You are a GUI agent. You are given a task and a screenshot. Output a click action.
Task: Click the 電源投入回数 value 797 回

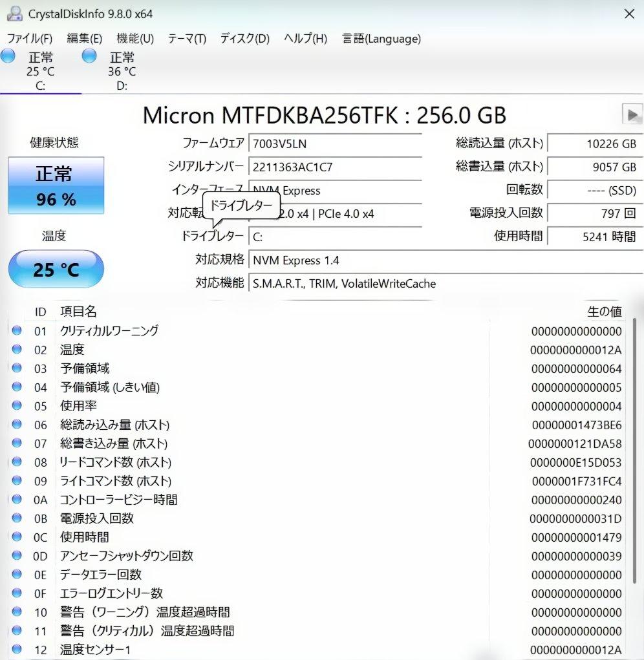(x=595, y=213)
